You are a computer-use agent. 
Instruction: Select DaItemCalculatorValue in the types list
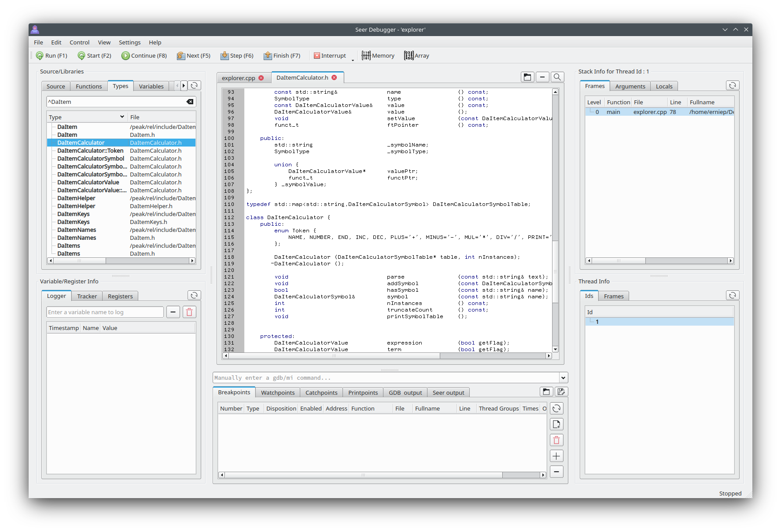pyautogui.click(x=88, y=183)
